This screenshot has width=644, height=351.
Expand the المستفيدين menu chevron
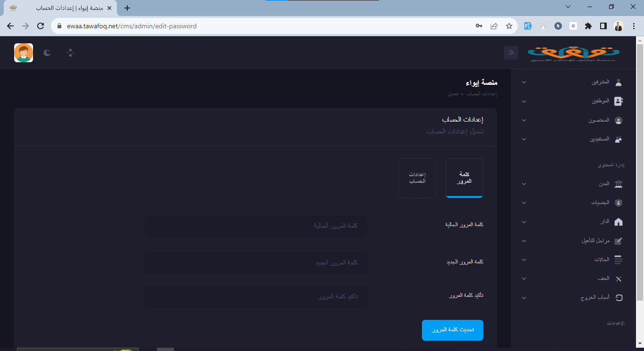pos(524,139)
